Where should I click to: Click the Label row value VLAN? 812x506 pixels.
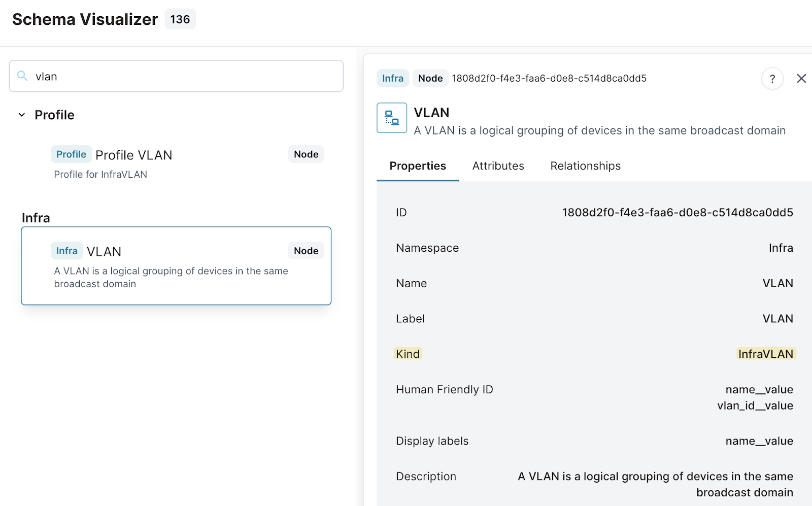[x=777, y=319]
